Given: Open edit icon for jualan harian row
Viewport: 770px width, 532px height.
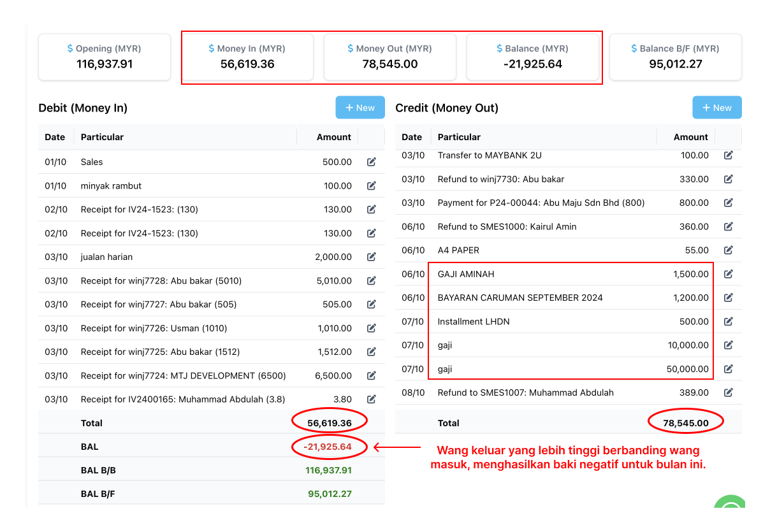Looking at the screenshot, I should [372, 257].
